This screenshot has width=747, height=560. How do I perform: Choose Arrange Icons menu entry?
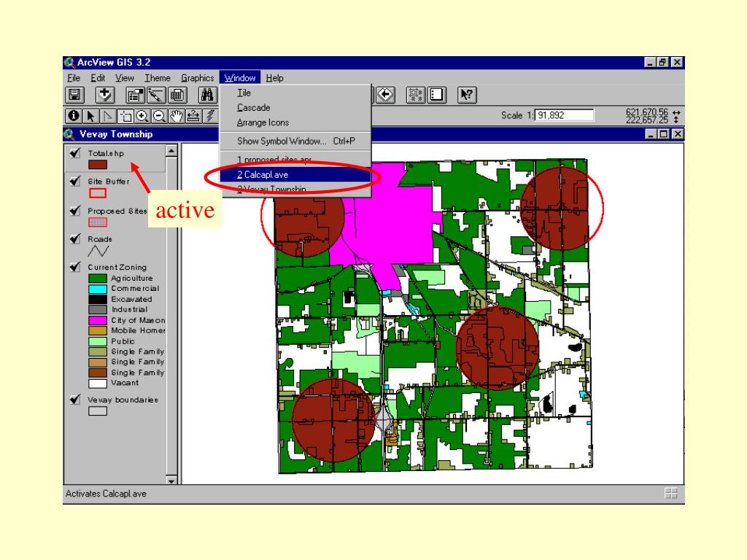tap(295, 122)
